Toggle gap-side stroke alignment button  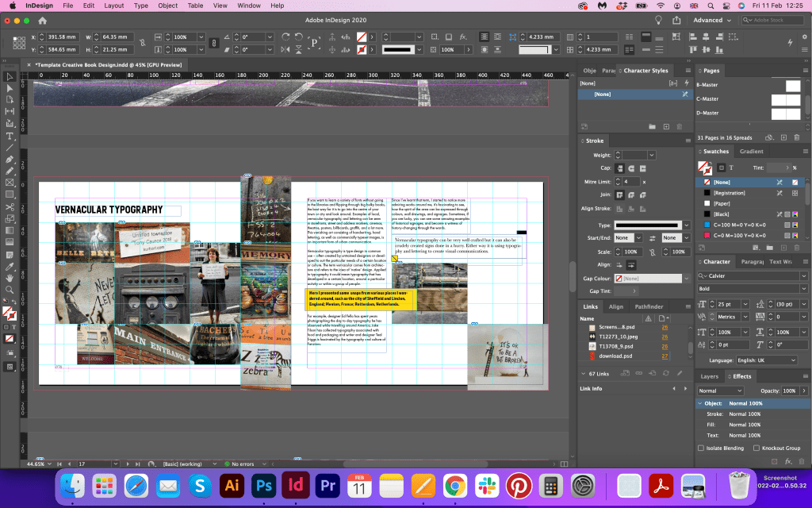click(x=633, y=264)
